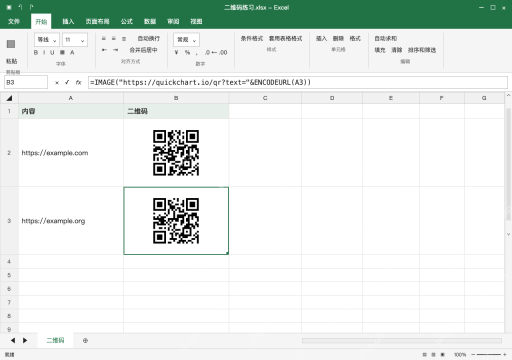Click the save icon in title bar
The width and height of the screenshot is (512, 360).
click(9, 7)
